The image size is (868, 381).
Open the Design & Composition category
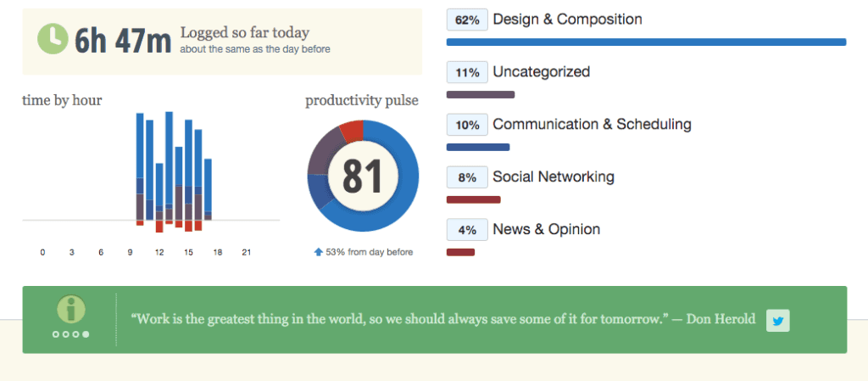(x=567, y=19)
